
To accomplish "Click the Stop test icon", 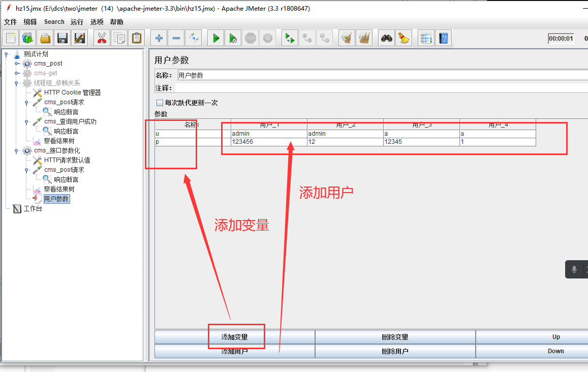I will [251, 38].
